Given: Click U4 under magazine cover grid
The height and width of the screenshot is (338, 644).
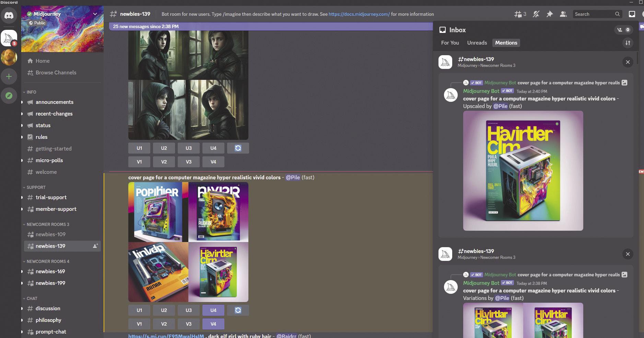Looking at the screenshot, I should pyautogui.click(x=213, y=310).
